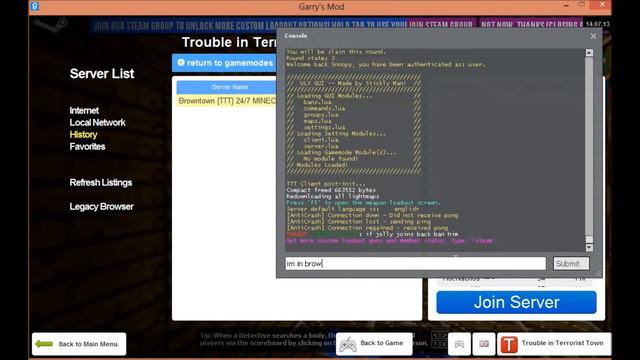Click return to gamemodes button
This screenshot has height=360, width=640.
pos(224,63)
